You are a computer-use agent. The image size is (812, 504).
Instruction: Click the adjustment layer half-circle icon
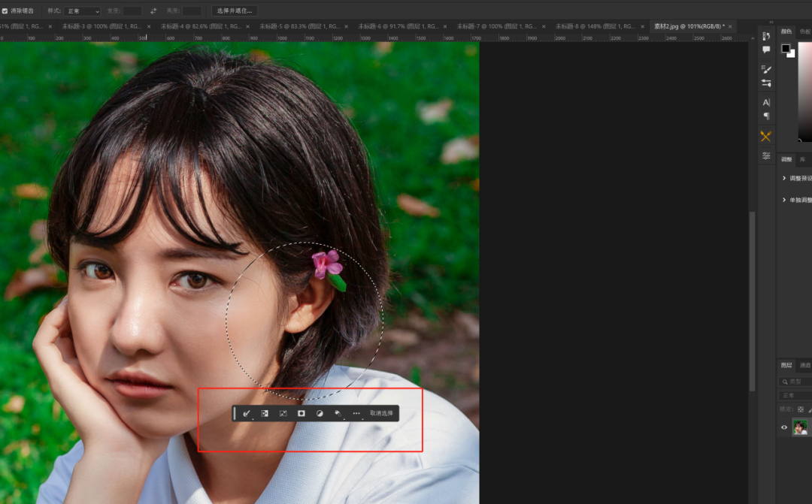(x=320, y=413)
